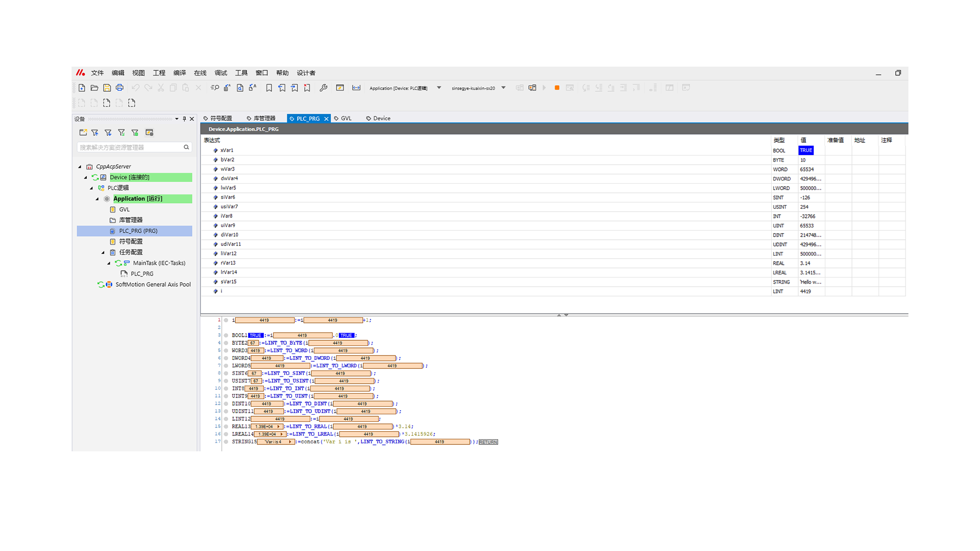Click the find/search toolbar icon
Viewport: 980px width, 551px height.
click(215, 88)
